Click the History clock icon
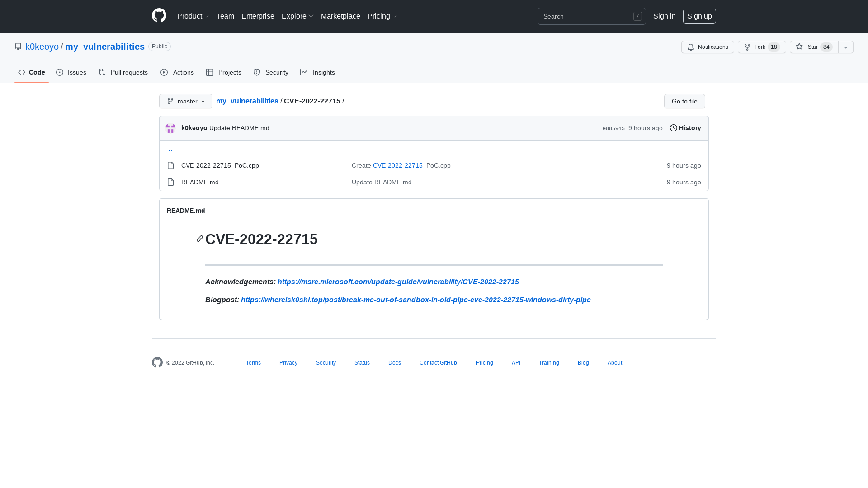The height and width of the screenshot is (488, 868). click(x=674, y=128)
